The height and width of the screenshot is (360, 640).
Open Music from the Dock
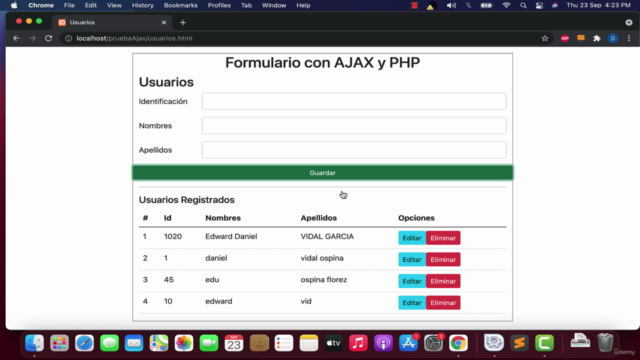click(x=358, y=343)
